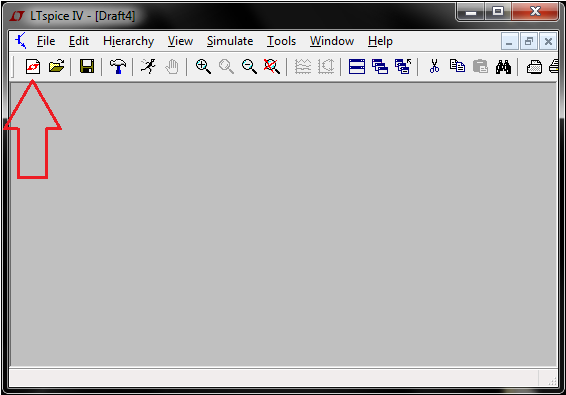
Task: Click the Pan magnifier icon
Action: tap(226, 67)
